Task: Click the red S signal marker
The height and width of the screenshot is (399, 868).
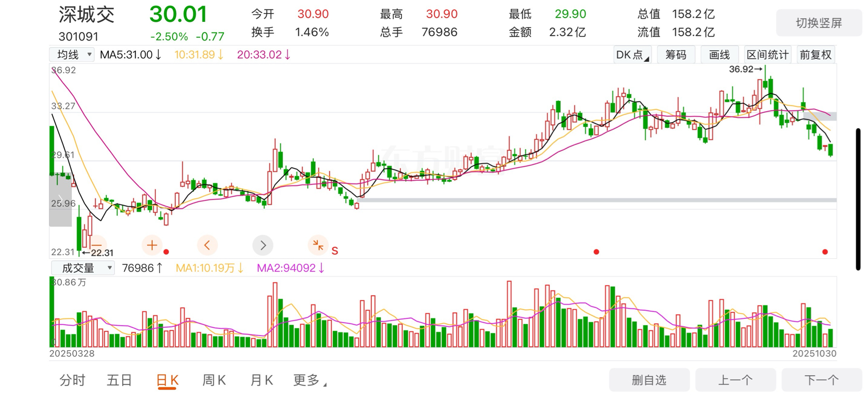Action: coord(335,251)
